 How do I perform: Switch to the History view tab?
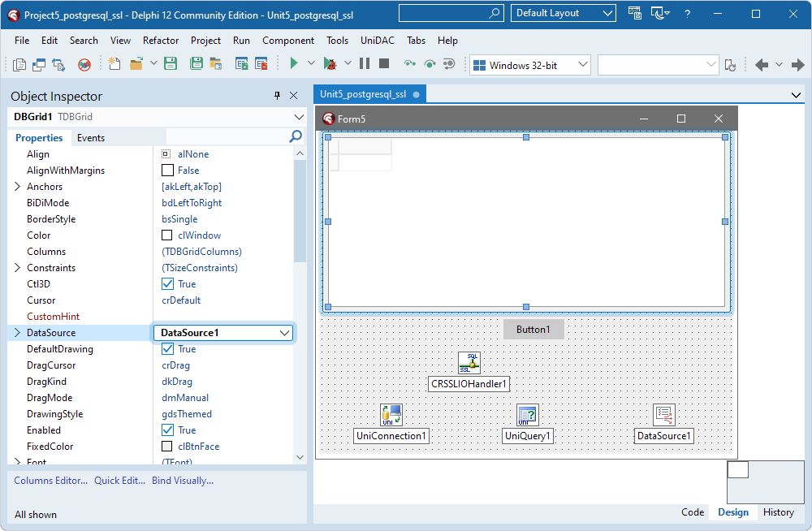(x=779, y=512)
